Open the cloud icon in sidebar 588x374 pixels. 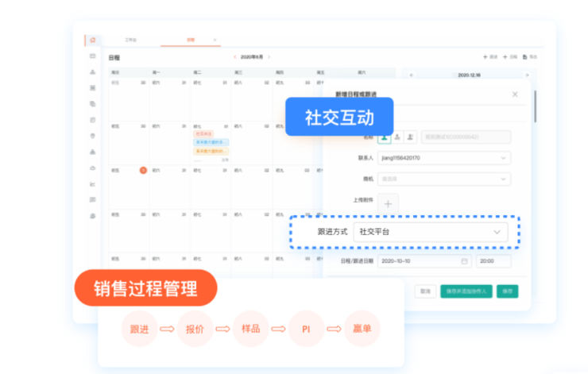(93, 168)
